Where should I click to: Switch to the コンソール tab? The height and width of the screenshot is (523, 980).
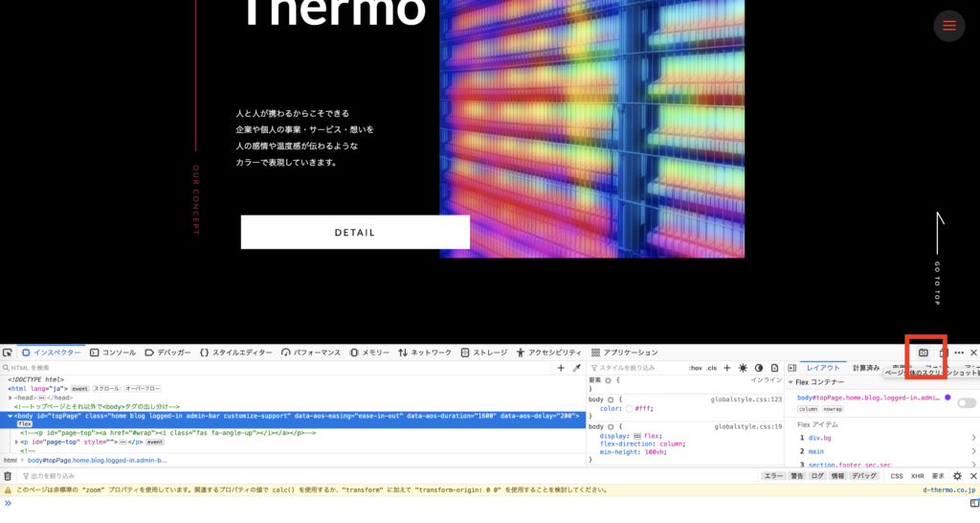[x=113, y=352]
